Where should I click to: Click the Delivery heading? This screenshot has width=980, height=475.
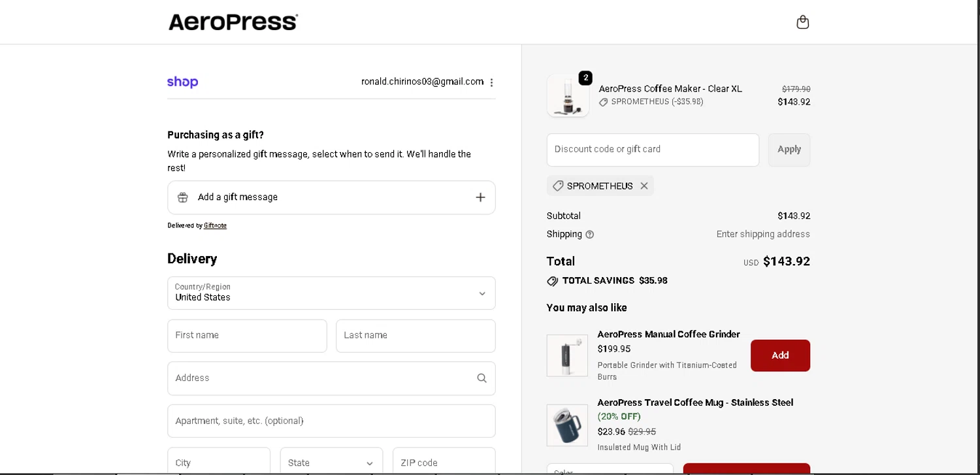[192, 259]
